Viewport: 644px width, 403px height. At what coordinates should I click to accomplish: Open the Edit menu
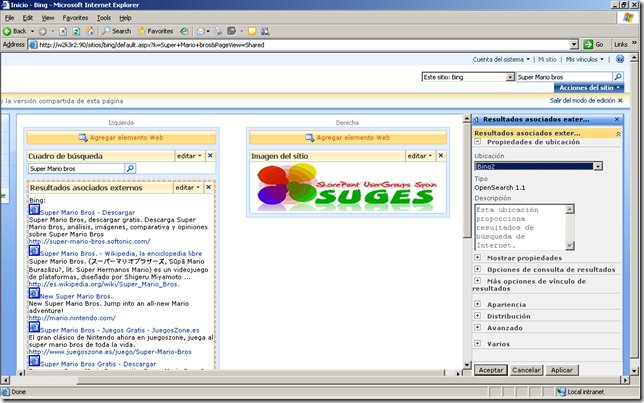(28, 18)
